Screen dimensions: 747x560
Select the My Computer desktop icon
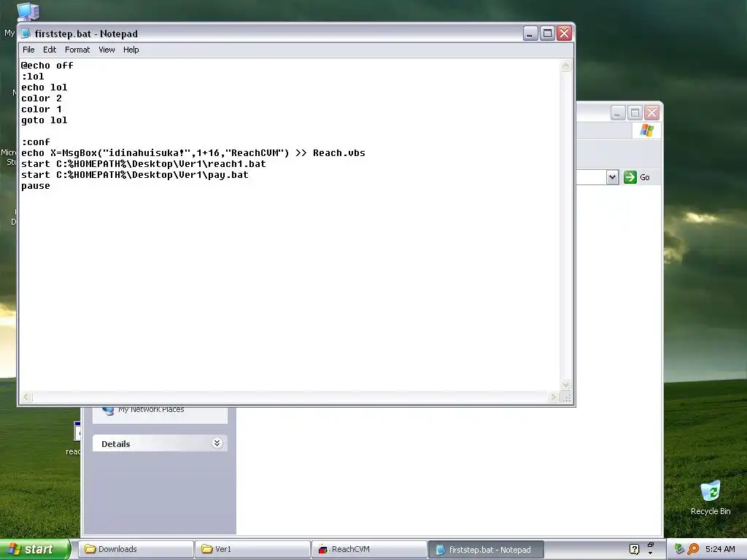27,13
